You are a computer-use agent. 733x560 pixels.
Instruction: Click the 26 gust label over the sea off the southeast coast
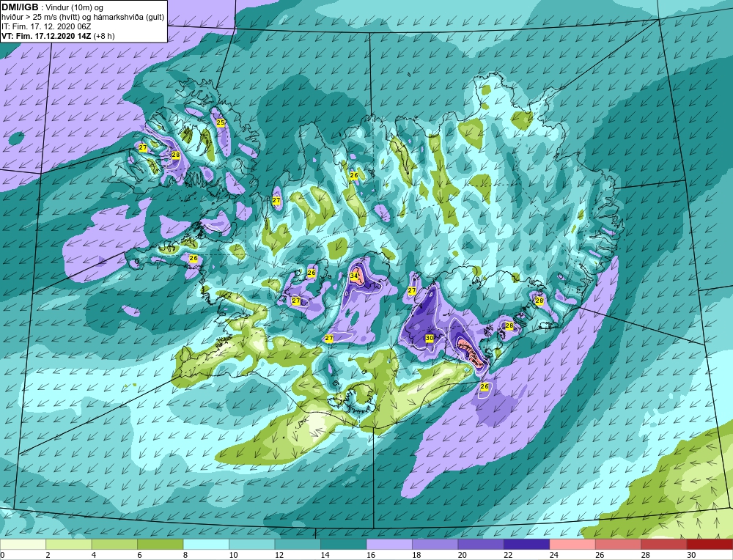(x=485, y=386)
